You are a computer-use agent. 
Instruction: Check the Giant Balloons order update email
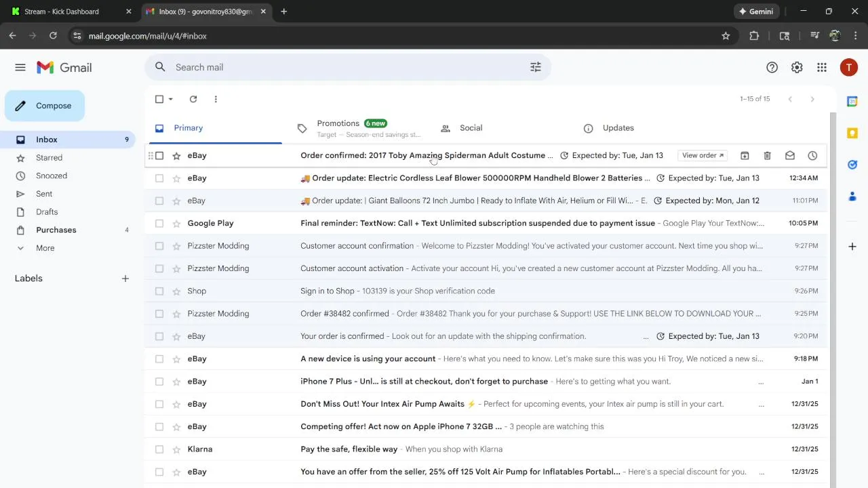[159, 201]
